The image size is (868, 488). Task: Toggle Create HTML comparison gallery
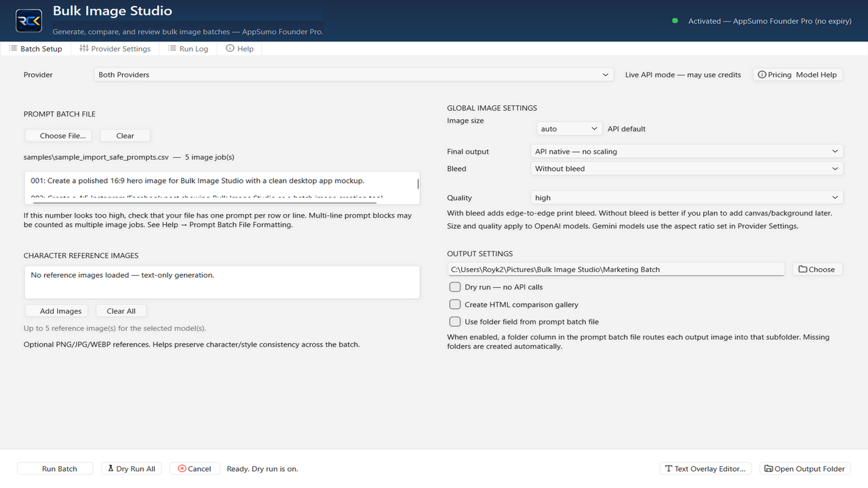tap(455, 304)
